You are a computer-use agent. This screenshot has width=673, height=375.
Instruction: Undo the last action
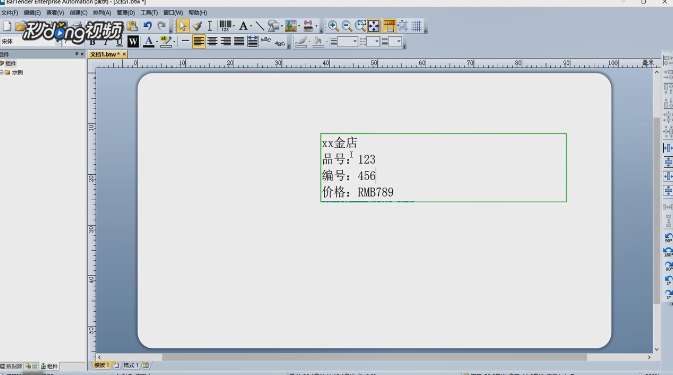click(148, 26)
